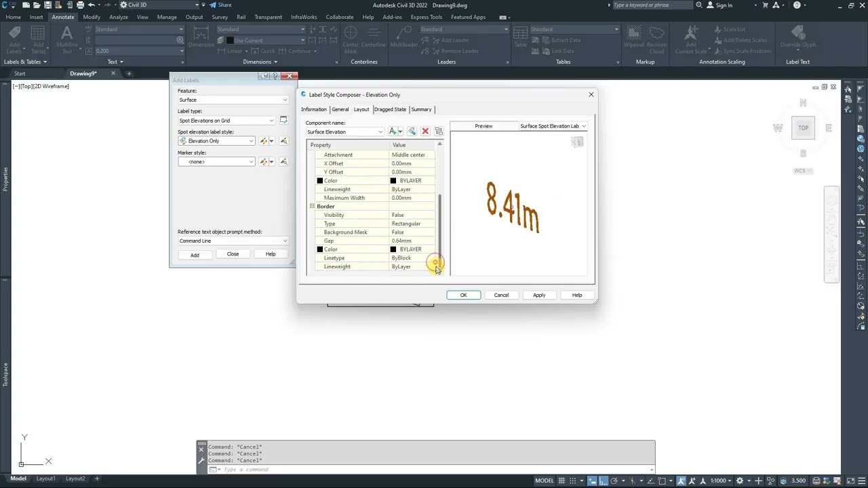Click the Multiline Text tool in the ribbon
Viewport: 868px width, 488px height.
66,39
